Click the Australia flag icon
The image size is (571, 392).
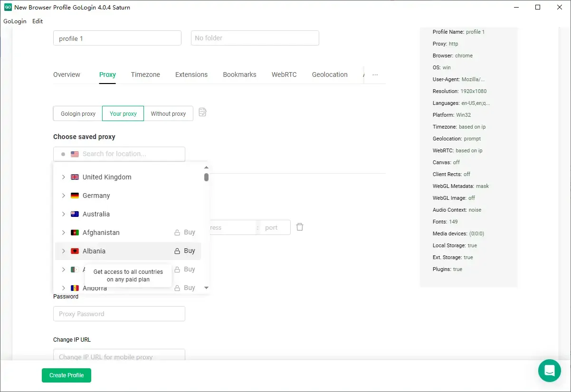tap(75, 214)
